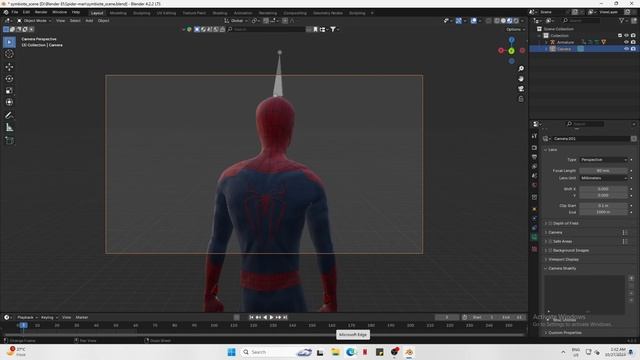This screenshot has width=640, height=360.
Task: Select the Annotate pencil tool
Action: pyautogui.click(x=9, y=116)
